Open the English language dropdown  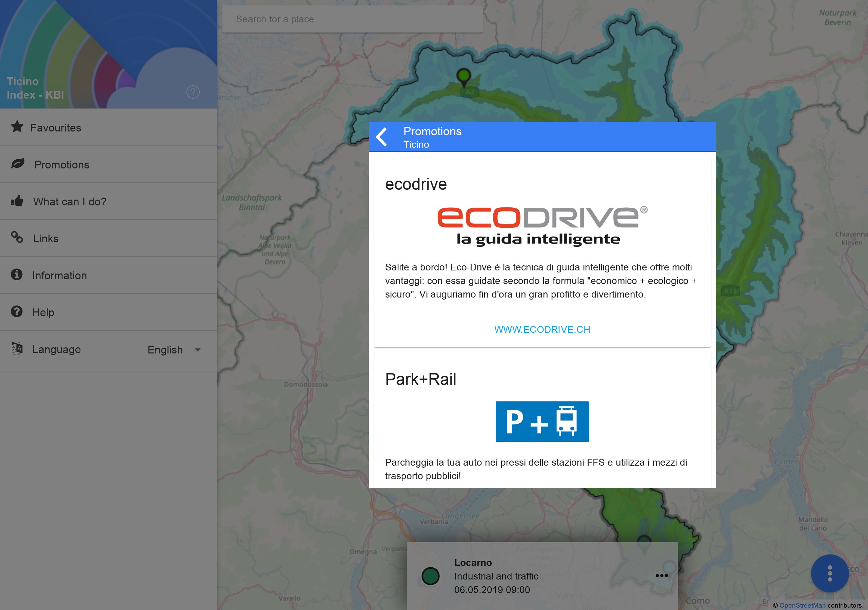165,350
